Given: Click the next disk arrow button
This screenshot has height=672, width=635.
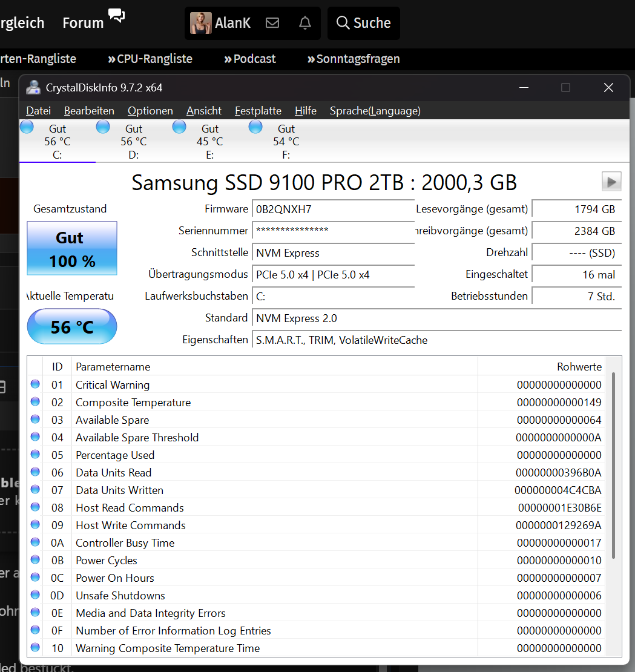Looking at the screenshot, I should (x=611, y=182).
